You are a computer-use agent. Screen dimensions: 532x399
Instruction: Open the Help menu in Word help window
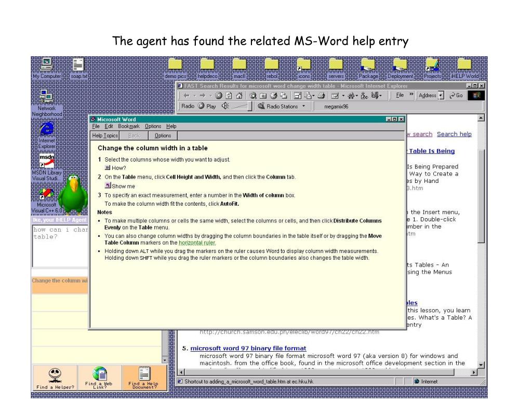point(171,126)
